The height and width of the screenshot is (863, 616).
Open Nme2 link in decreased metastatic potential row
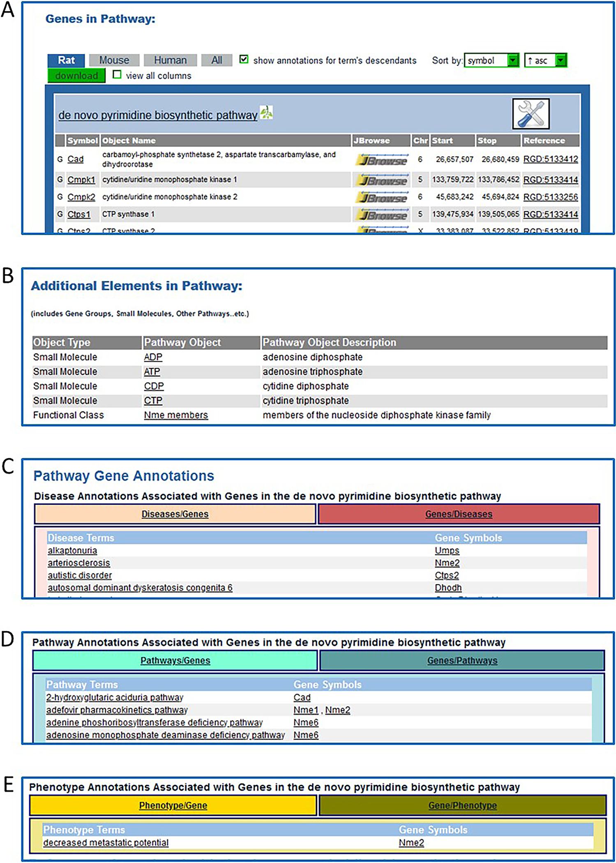(x=411, y=842)
